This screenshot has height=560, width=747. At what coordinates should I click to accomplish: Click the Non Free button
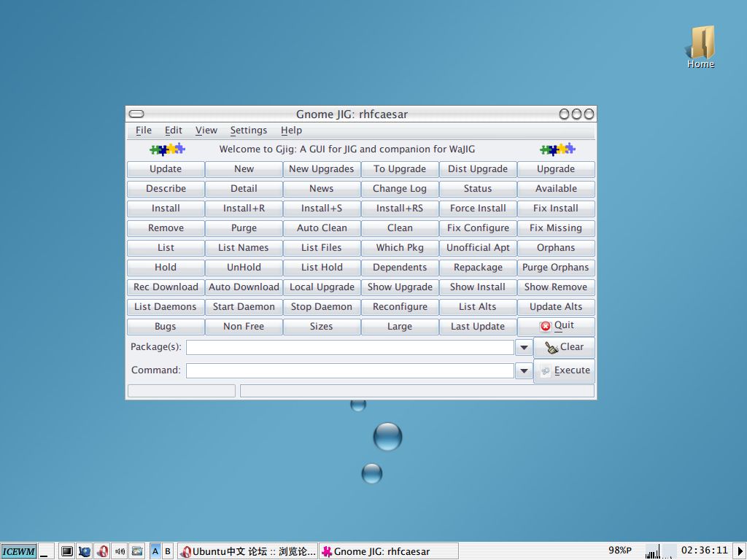(x=244, y=327)
